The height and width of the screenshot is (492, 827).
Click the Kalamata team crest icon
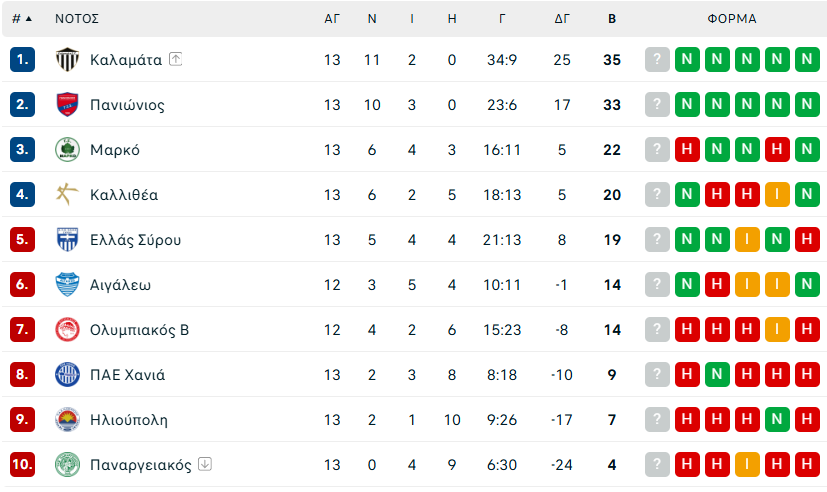pos(66,60)
